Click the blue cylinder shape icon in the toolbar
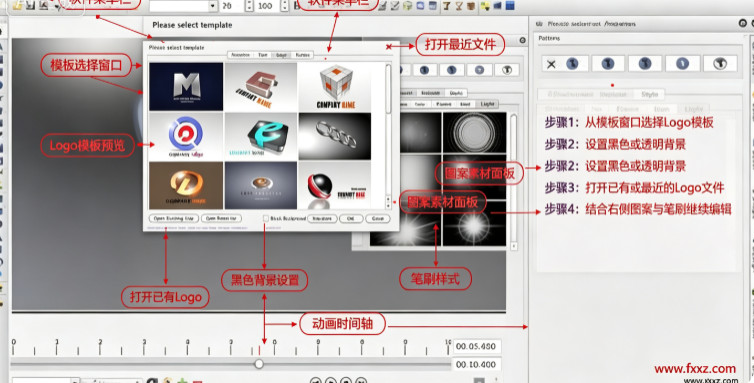Image resolution: width=754 pixels, height=383 pixels. coord(433,5)
